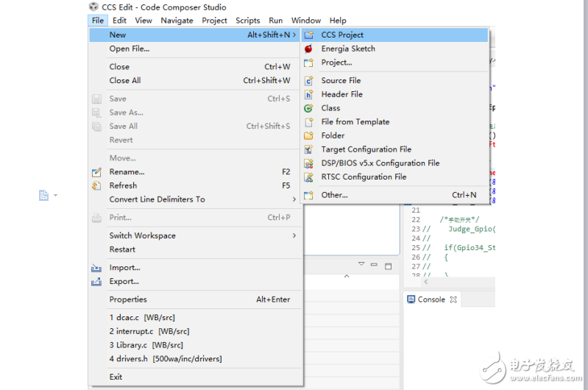Create a new Folder
Image resolution: width=588 pixels, height=390 pixels.
pos(333,135)
